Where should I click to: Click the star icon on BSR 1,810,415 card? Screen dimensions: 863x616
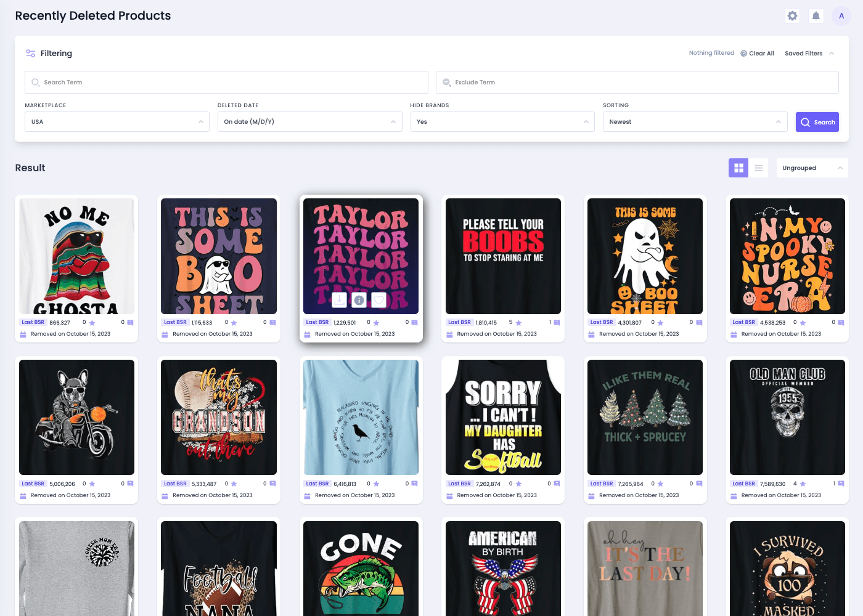click(x=518, y=323)
